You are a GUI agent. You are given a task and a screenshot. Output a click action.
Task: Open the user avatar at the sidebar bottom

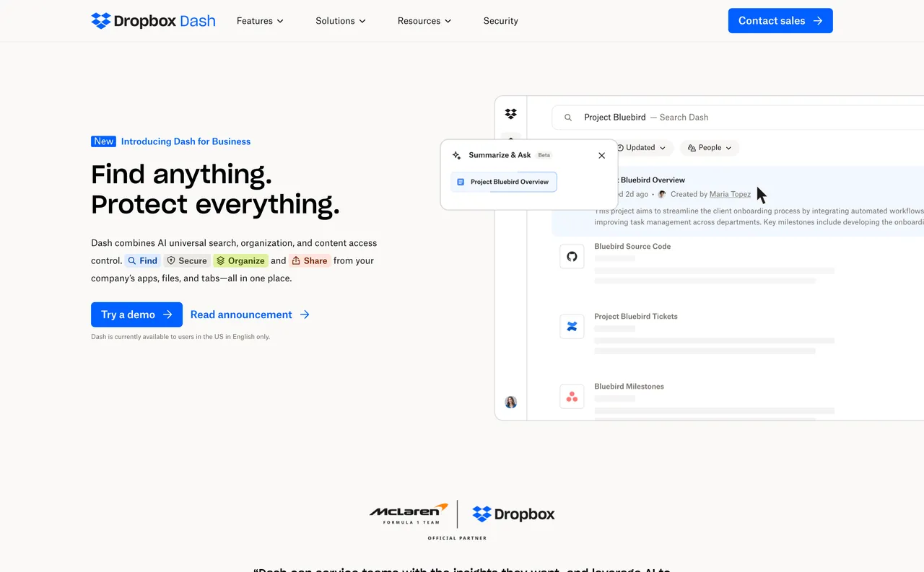[510, 402]
